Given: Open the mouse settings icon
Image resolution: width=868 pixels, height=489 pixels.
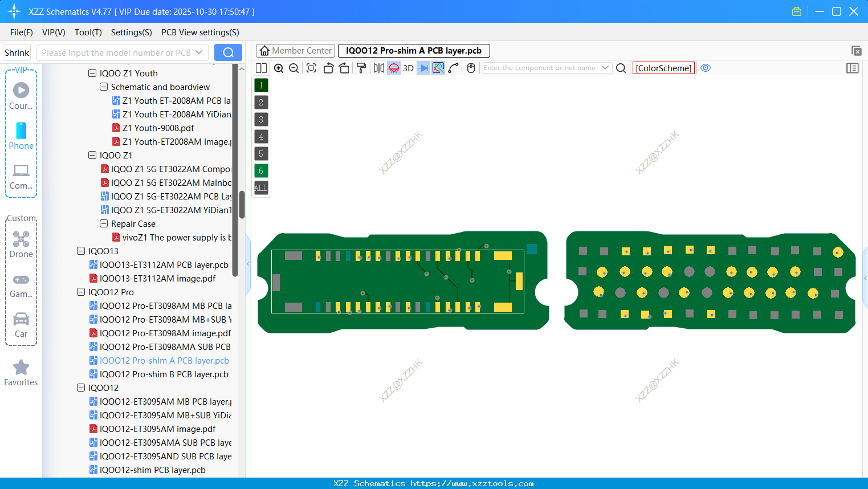Looking at the screenshot, I should pos(471,68).
